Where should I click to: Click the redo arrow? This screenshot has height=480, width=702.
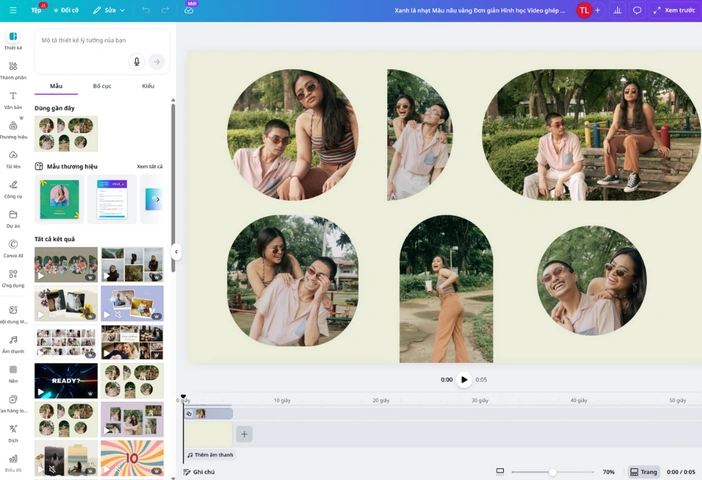[x=165, y=10]
